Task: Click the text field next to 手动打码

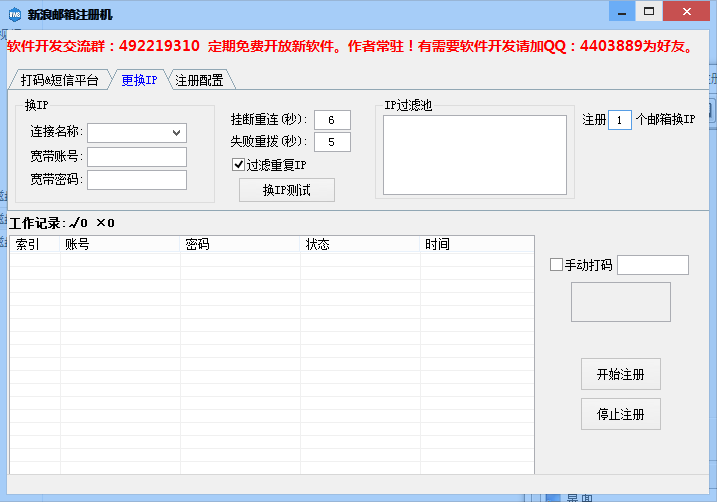Action: (653, 265)
